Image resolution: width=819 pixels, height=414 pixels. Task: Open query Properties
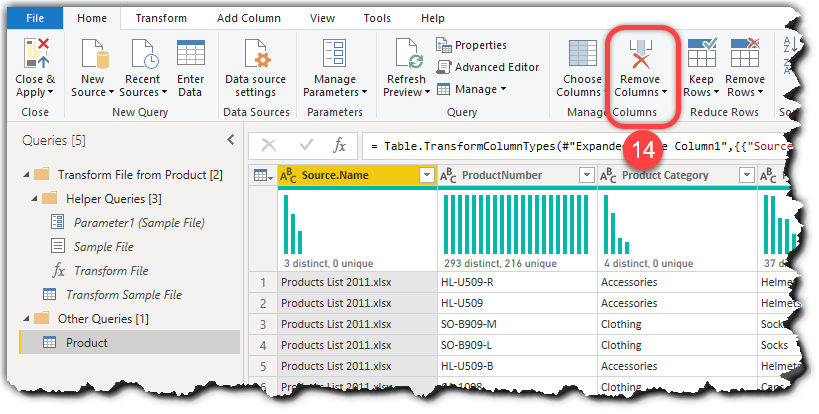[471, 45]
